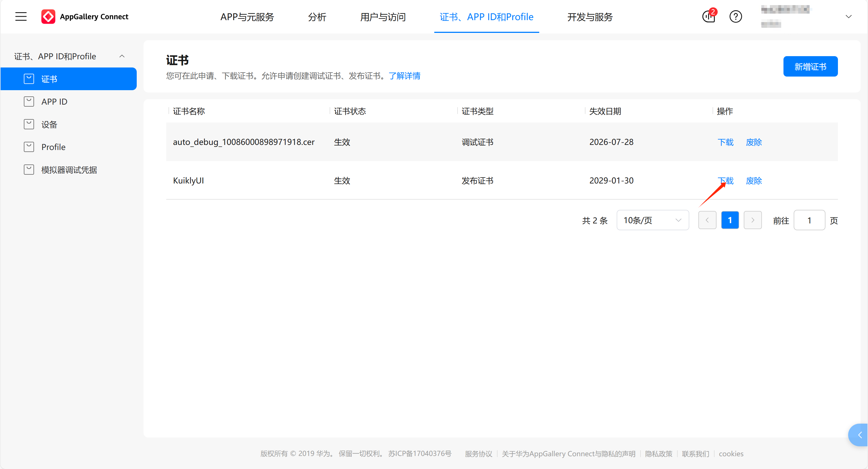
Task: Click the 模拟器调试凭据 sidebar icon
Action: click(29, 170)
